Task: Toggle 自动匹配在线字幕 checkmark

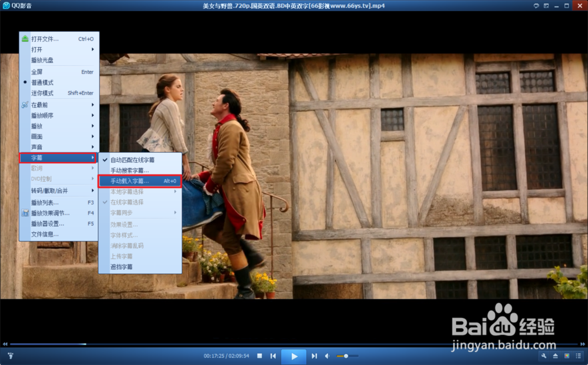Action: [141, 160]
